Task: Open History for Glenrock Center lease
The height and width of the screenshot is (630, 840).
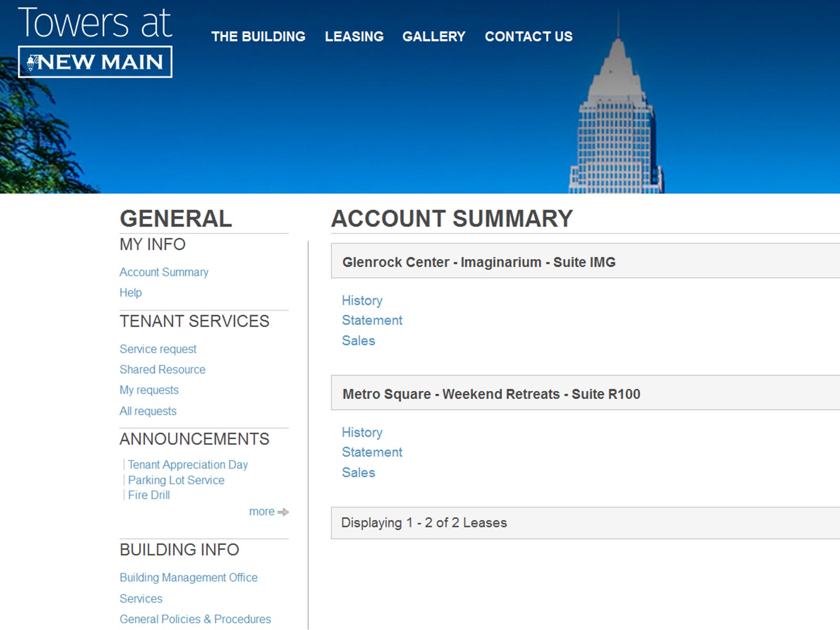Action: (x=362, y=300)
